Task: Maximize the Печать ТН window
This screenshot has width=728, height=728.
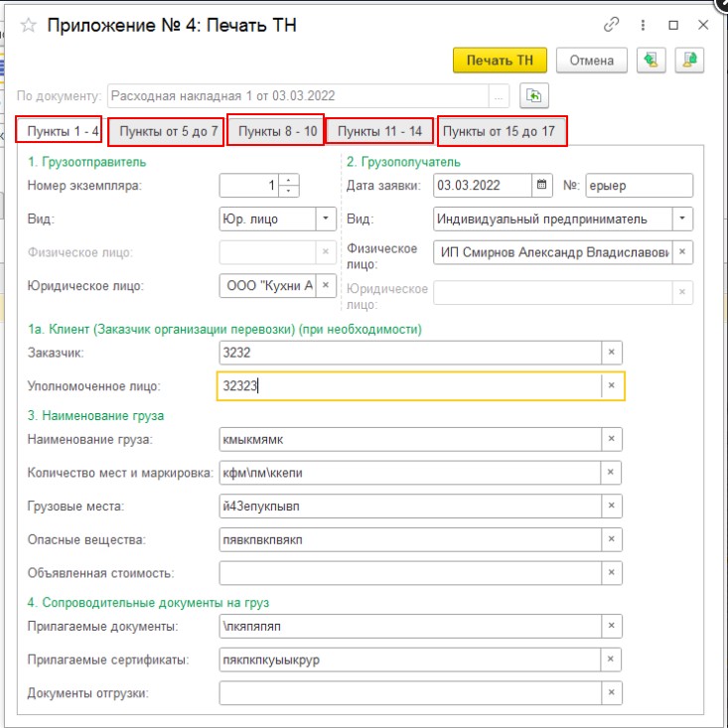Action: 673,25
